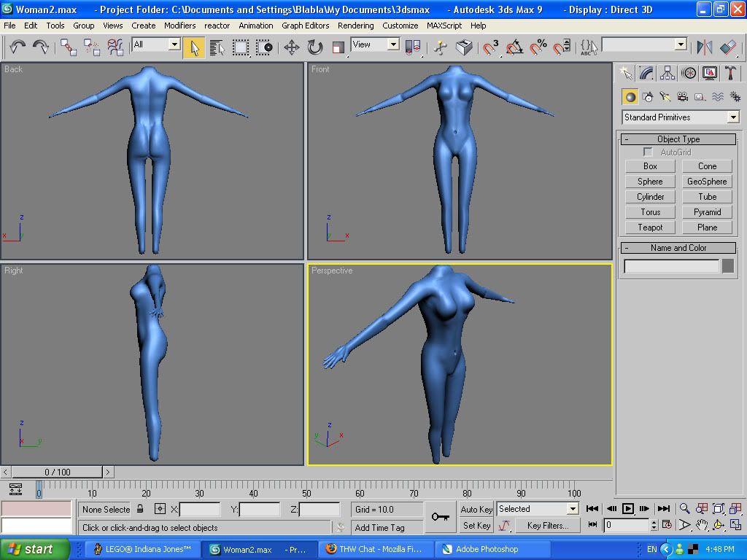The image size is (747, 560).
Task: Activate the Select Object arrow tool
Action: [194, 47]
